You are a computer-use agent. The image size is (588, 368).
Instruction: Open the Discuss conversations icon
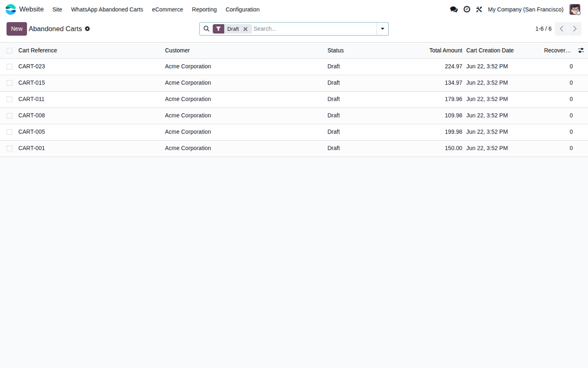454,9
